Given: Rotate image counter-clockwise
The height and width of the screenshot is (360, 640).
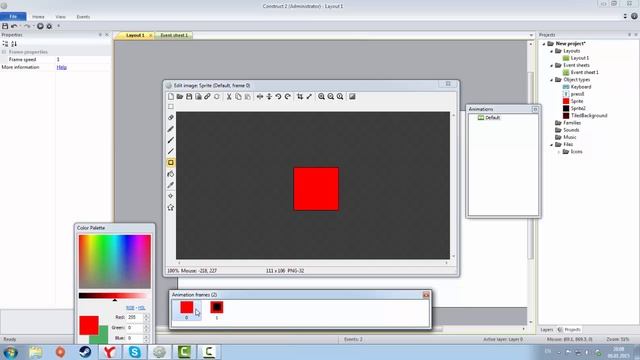Looking at the screenshot, I should click(278, 97).
